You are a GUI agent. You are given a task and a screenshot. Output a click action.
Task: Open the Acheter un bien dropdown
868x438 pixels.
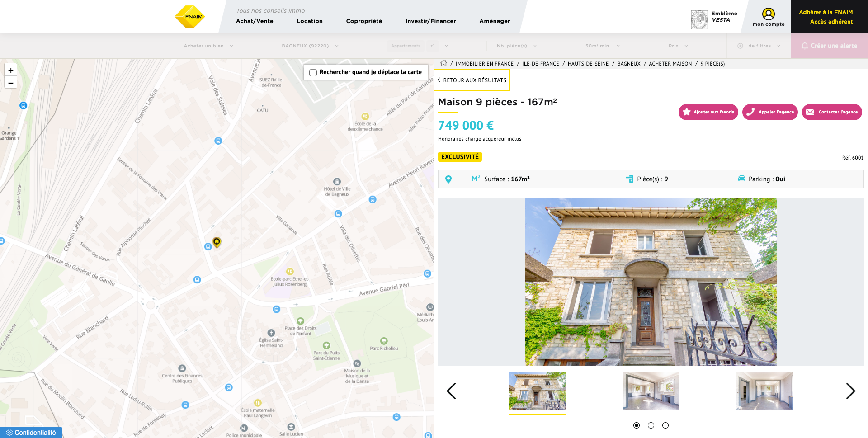[208, 46]
